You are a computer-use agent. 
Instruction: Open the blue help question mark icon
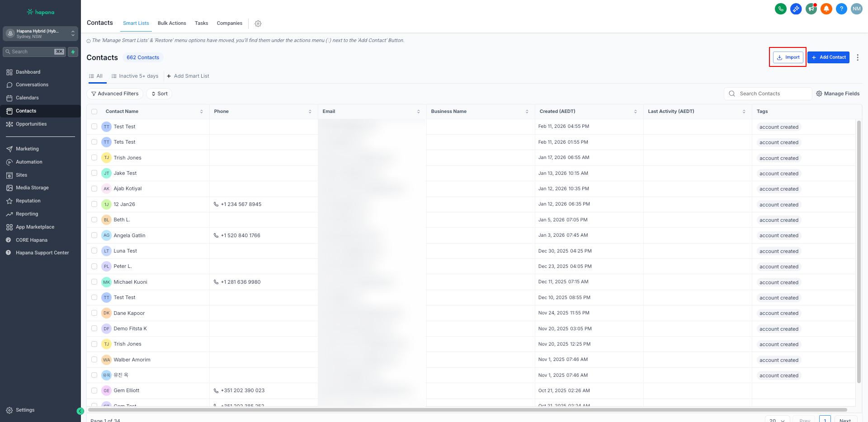pyautogui.click(x=841, y=9)
